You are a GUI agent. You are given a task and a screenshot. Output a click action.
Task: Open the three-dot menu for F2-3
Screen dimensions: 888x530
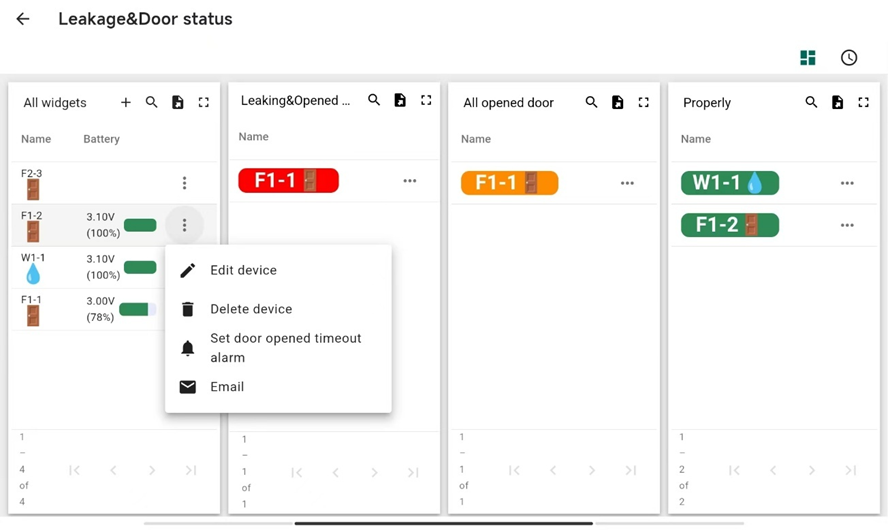(184, 183)
